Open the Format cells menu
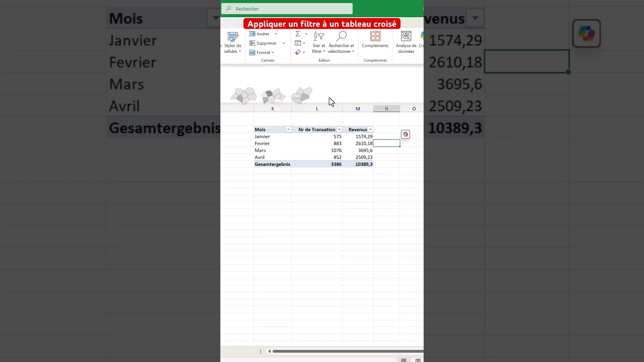644x362 pixels. (x=262, y=52)
